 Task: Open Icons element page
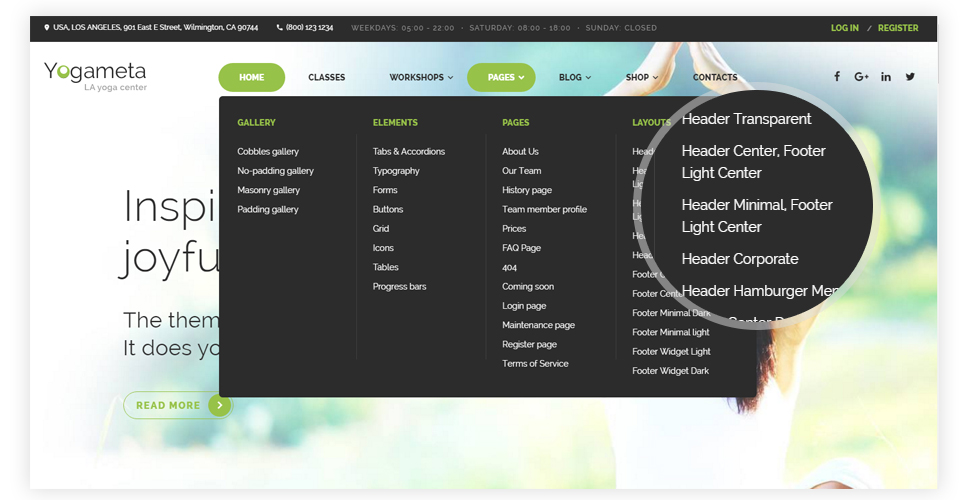coord(383,248)
